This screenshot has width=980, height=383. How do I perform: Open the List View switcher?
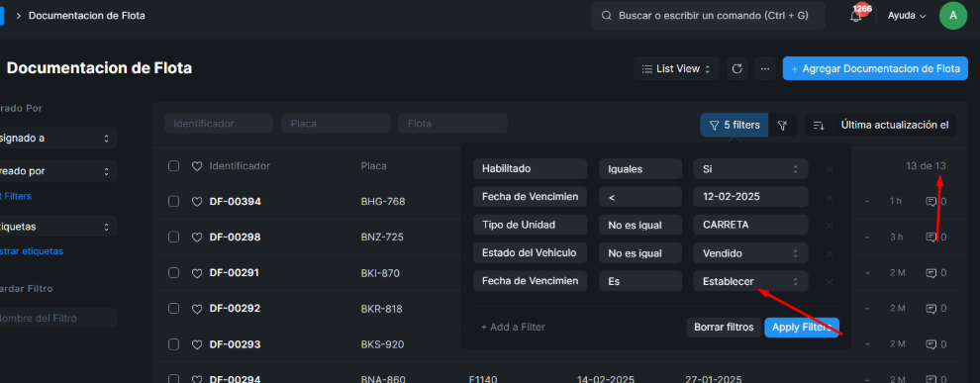point(677,68)
